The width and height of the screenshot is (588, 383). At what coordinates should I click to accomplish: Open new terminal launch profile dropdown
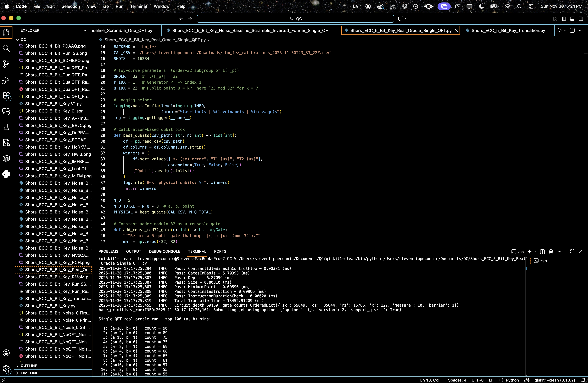click(535, 252)
